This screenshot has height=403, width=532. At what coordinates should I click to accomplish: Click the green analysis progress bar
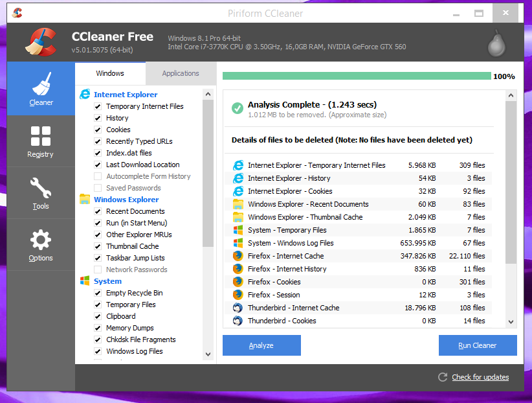[357, 76]
